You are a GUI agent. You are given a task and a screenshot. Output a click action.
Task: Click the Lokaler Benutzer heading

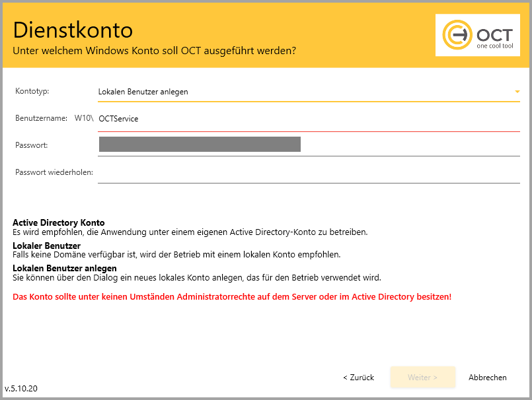46,246
